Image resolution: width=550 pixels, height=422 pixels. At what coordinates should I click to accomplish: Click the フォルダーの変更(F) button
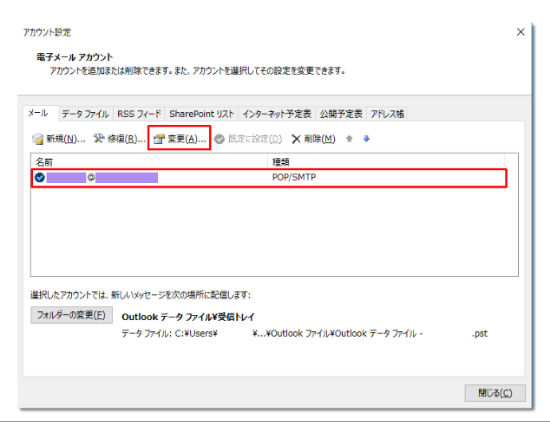[72, 315]
